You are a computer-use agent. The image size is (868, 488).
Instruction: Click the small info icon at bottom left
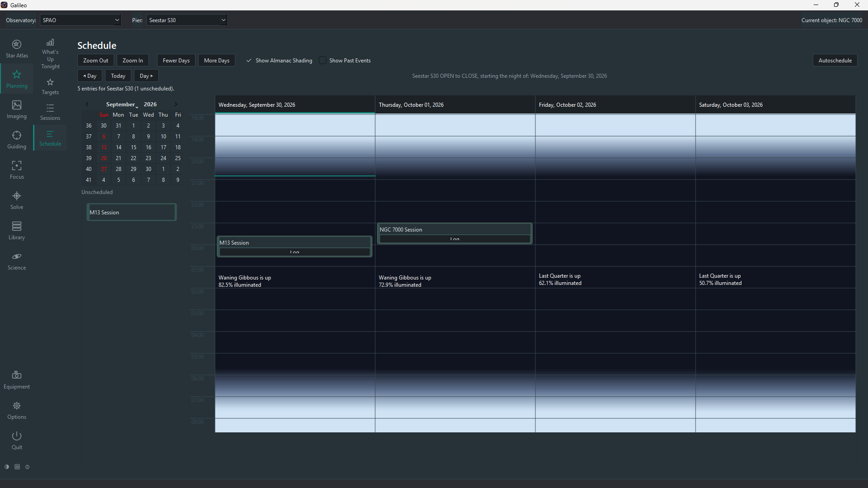click(28, 467)
